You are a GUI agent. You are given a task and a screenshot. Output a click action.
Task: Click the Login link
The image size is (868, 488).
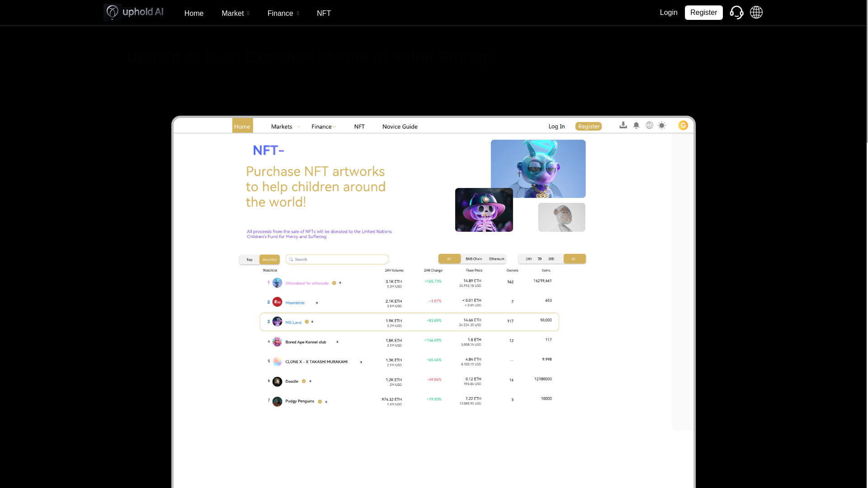668,13
